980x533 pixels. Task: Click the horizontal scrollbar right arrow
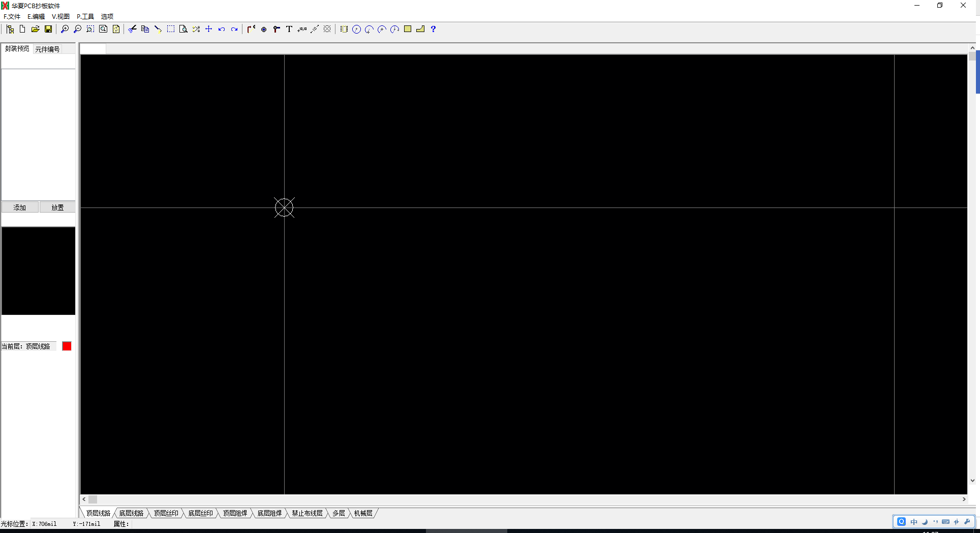coord(964,499)
